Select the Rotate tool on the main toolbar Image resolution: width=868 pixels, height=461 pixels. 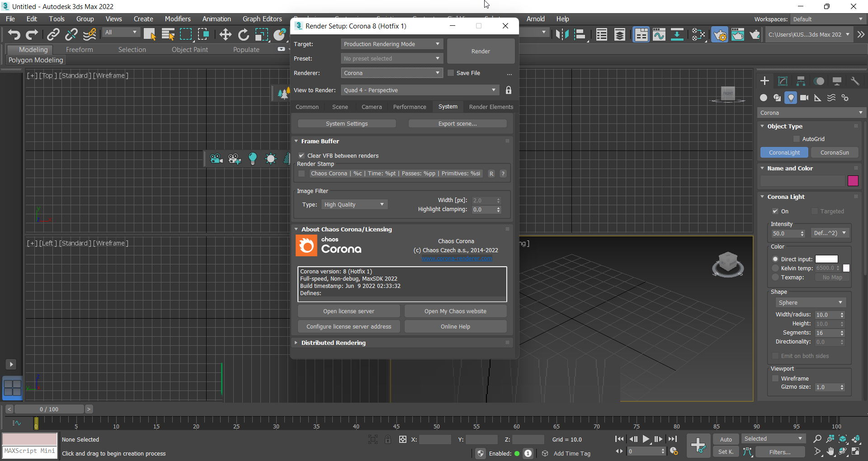pos(243,34)
